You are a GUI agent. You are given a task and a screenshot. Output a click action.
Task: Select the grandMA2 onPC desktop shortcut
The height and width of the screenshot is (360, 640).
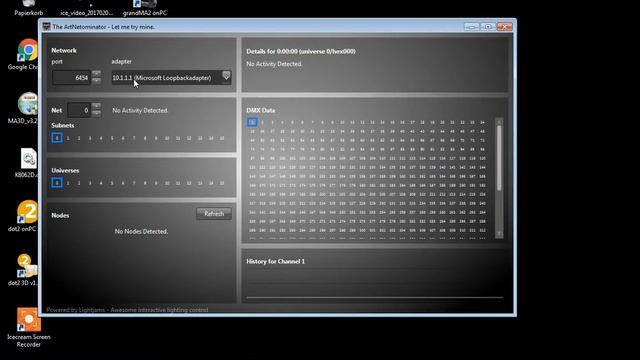point(145,8)
